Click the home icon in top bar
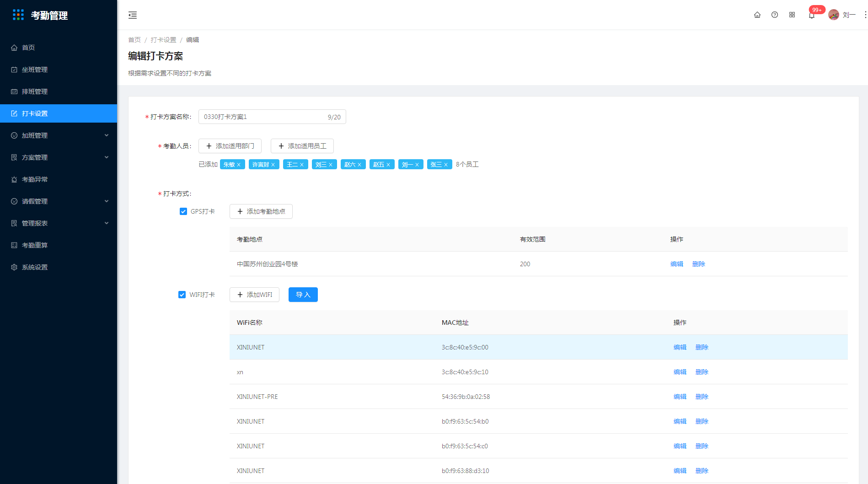Viewport: 868px width, 484px height. (757, 15)
